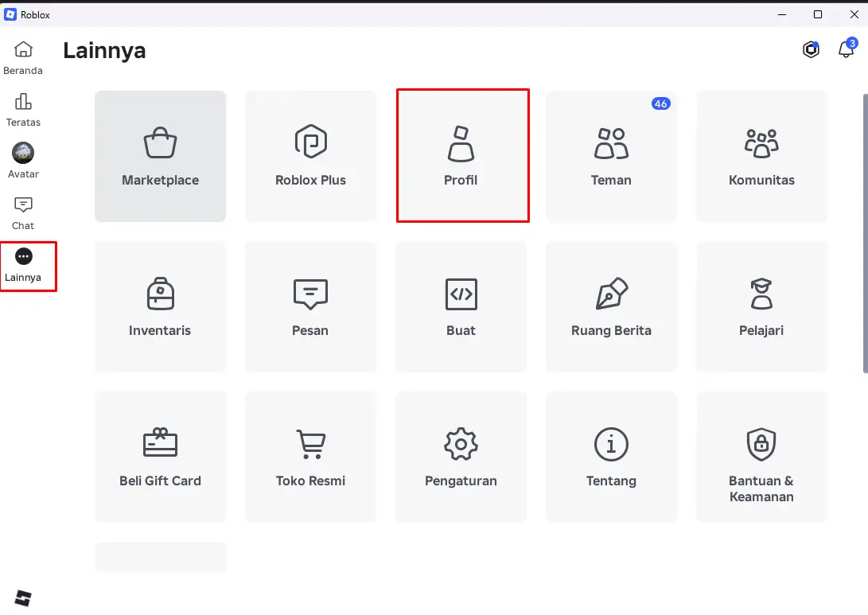Open the Pelajari learn tile

coord(761,306)
